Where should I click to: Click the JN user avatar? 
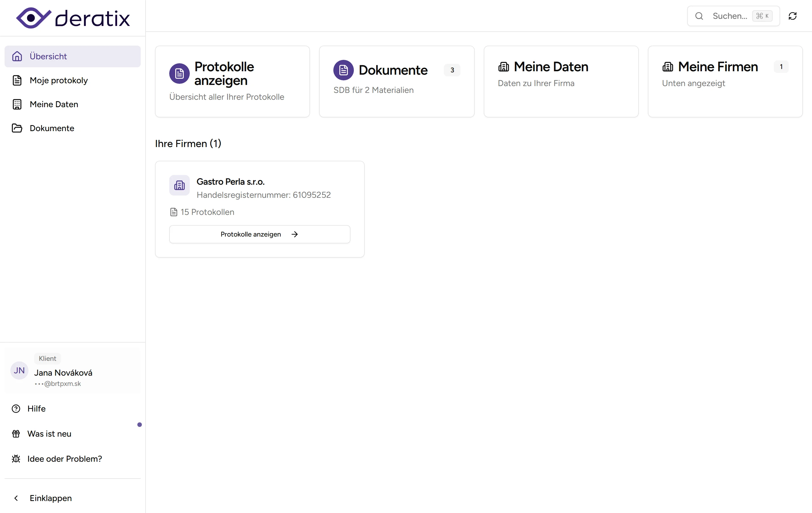point(19,371)
